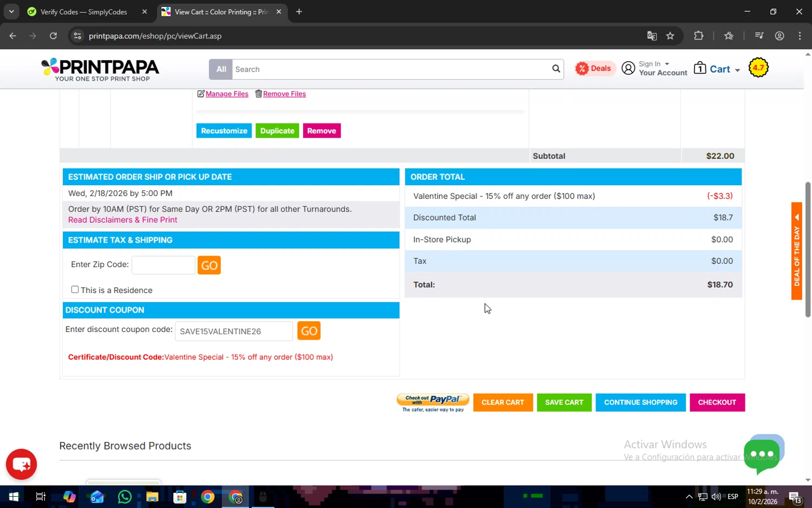Image resolution: width=812 pixels, height=508 pixels.
Task: Bookmark this page with star icon
Action: 670,36
